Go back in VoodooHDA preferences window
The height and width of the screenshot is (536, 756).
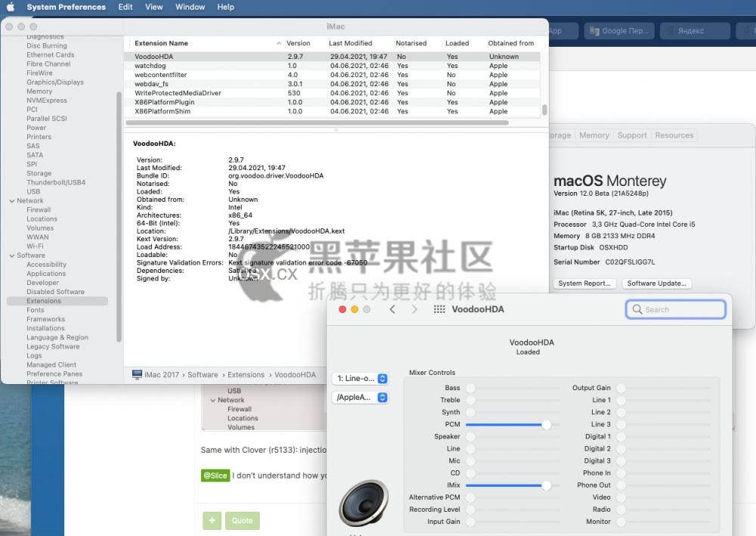[x=392, y=309]
